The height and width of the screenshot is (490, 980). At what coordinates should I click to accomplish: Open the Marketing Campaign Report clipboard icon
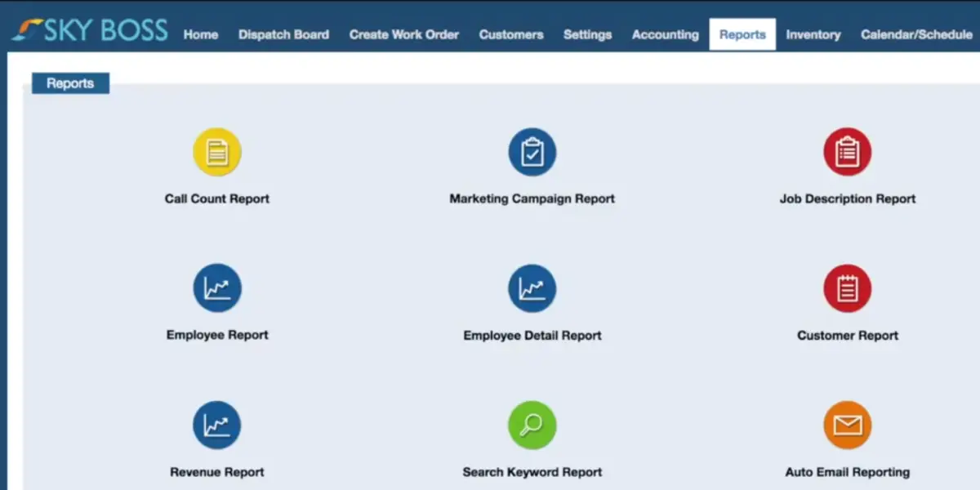pyautogui.click(x=532, y=152)
